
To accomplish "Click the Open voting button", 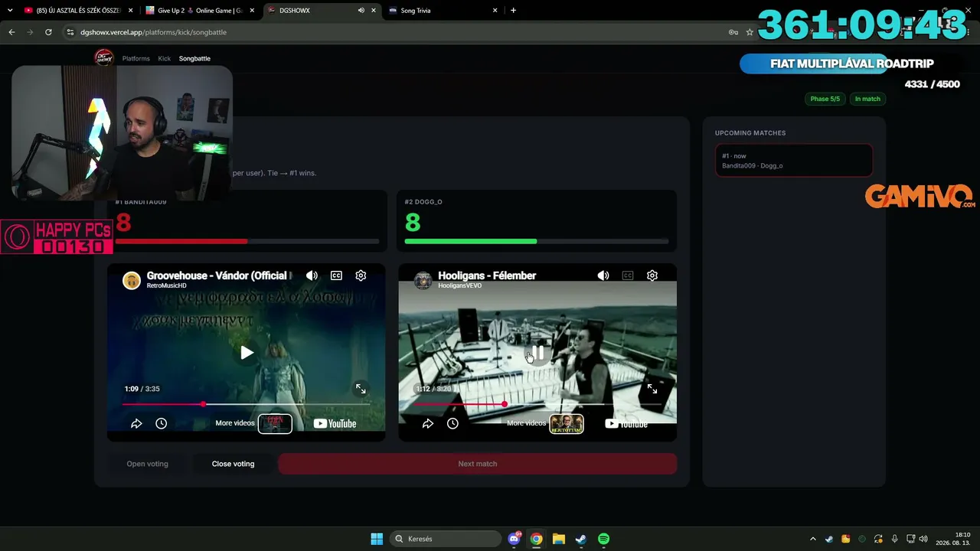I will pos(147,464).
